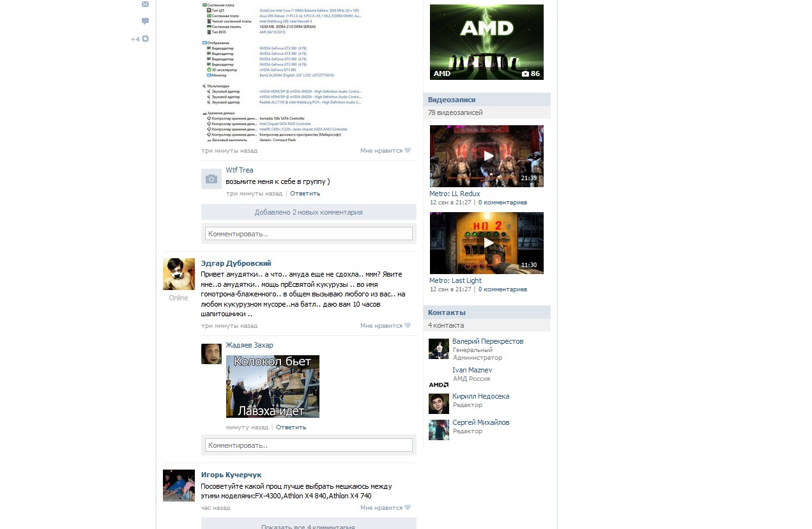The width and height of the screenshot is (812, 529).
Task: Open the AMD photo album thumbnail
Action: [487, 42]
